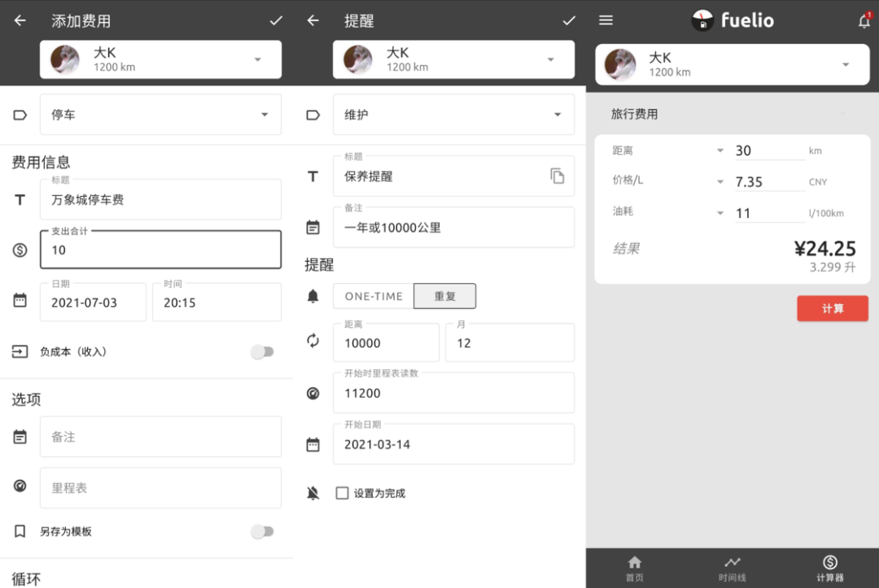Image resolution: width=879 pixels, height=588 pixels.
Task: Tap the back arrow on 添加费用 screen
Action: tap(20, 21)
